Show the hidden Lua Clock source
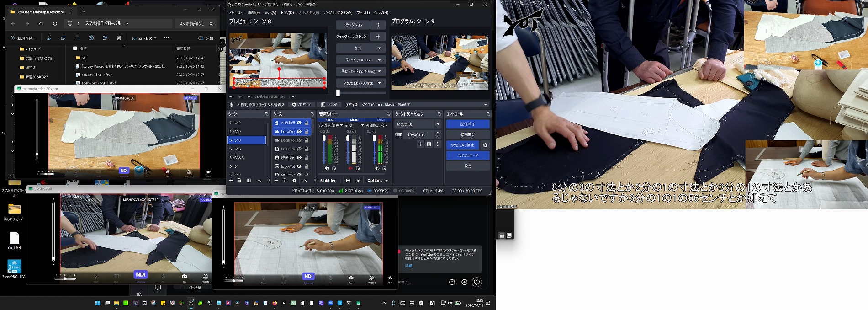868x310 pixels. pos(299,149)
